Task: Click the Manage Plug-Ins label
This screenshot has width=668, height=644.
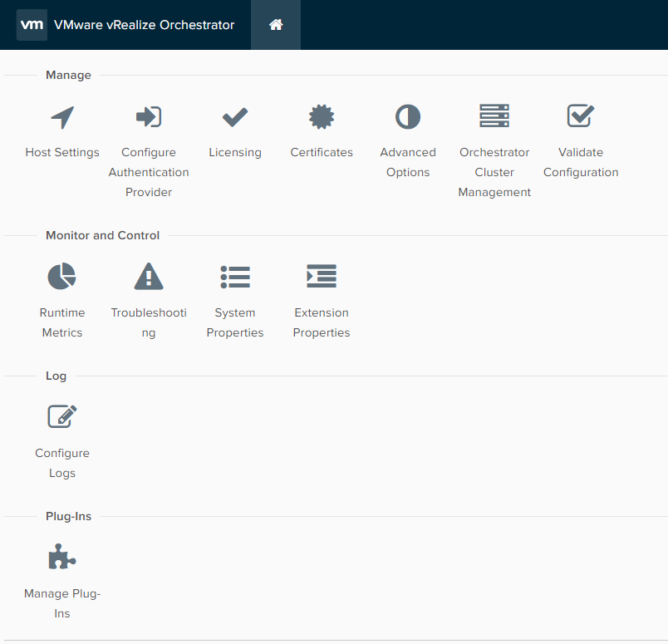Action: pos(62,603)
